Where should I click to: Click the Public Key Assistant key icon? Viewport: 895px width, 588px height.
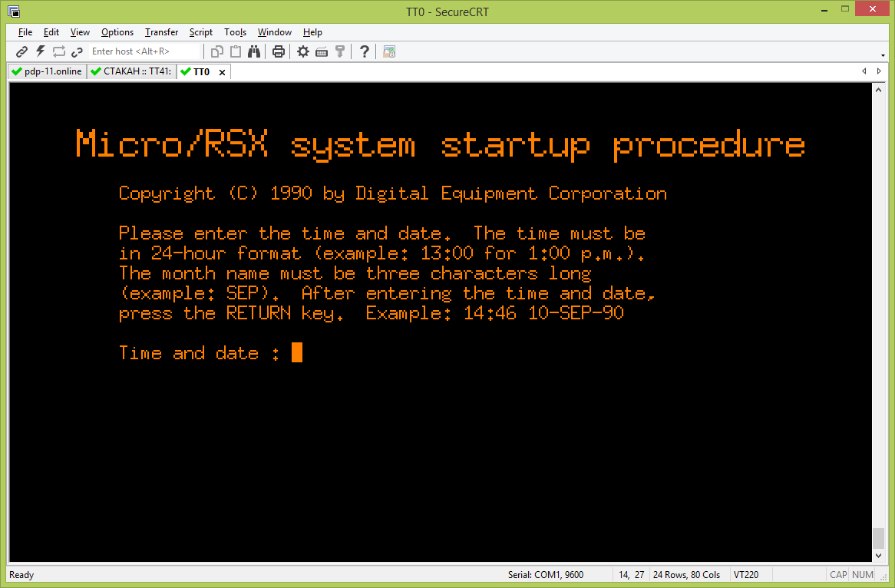340,51
